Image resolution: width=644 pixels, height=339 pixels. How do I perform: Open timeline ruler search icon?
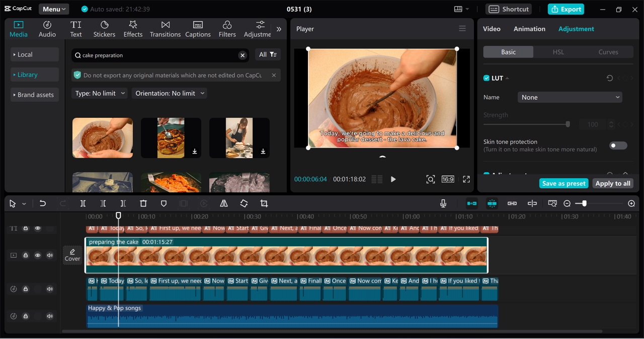(x=552, y=204)
